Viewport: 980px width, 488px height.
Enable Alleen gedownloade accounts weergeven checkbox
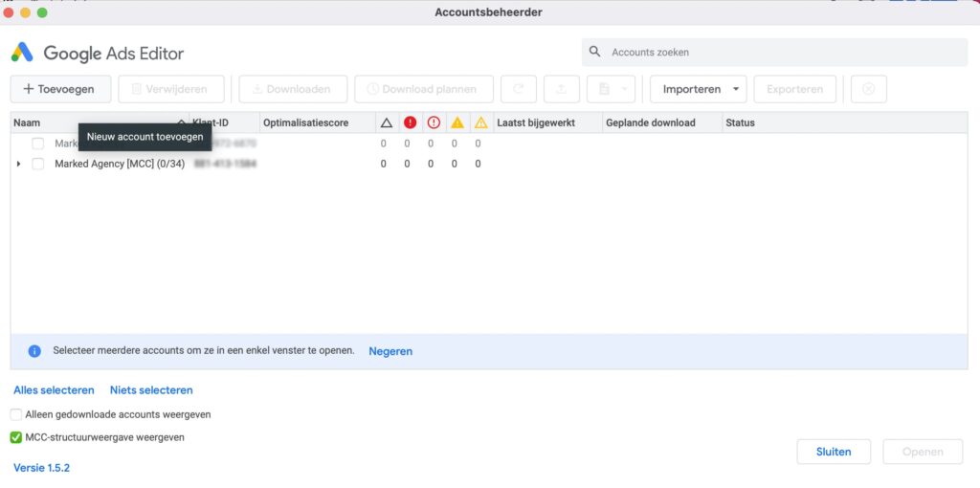coord(16,414)
